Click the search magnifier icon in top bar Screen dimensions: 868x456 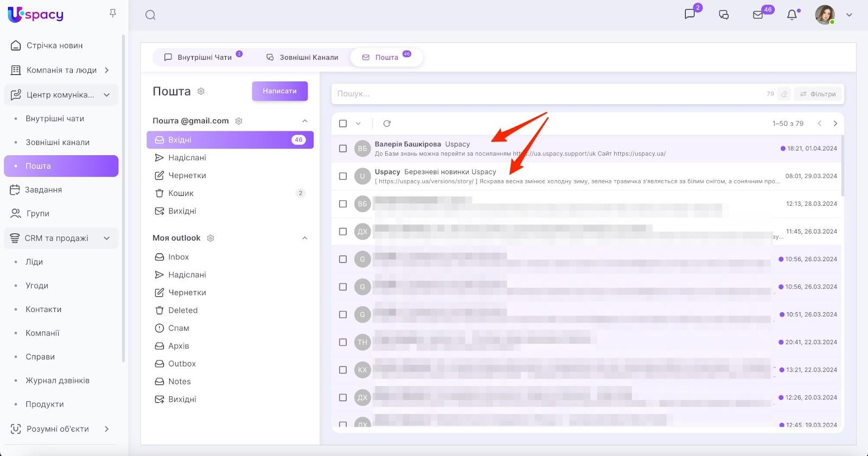pyautogui.click(x=150, y=15)
